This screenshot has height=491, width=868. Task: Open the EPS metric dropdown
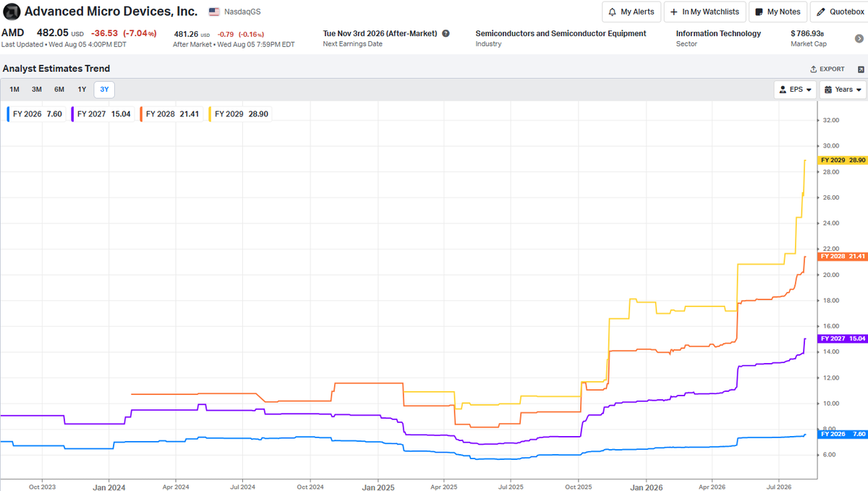point(795,90)
